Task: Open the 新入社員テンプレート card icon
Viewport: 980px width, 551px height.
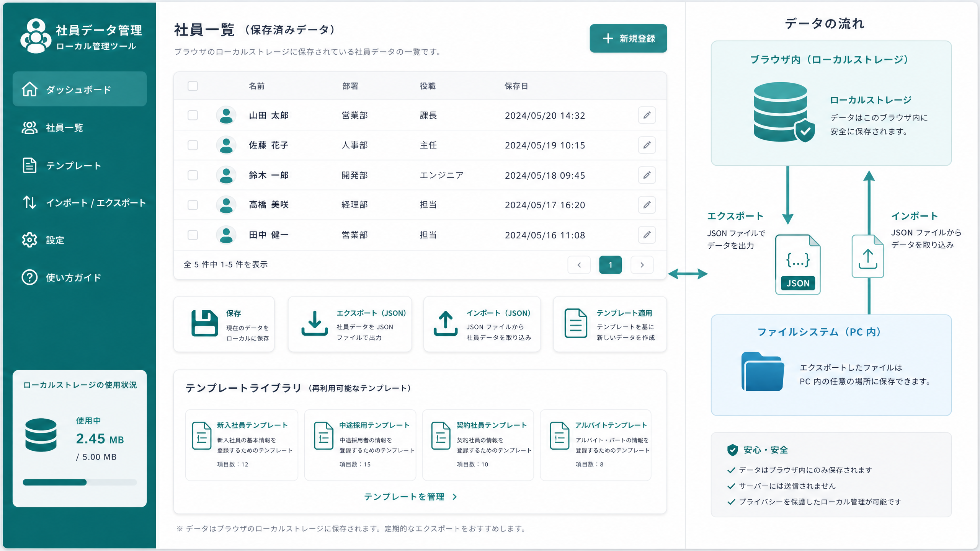Action: click(202, 436)
